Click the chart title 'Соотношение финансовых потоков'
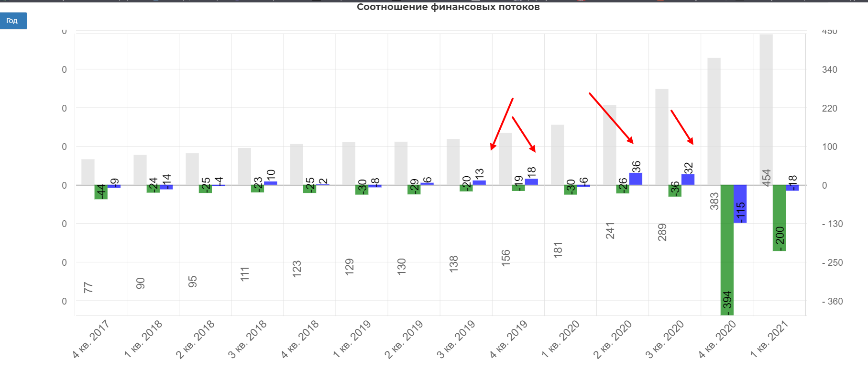This screenshot has height=385, width=868. coord(448,7)
